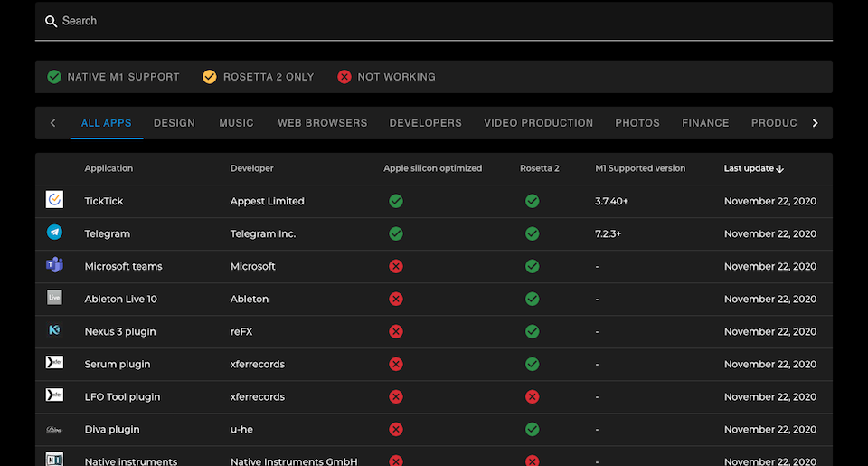868x466 pixels.
Task: Click TickTick's Rosetta 2 green check
Action: pyautogui.click(x=532, y=201)
